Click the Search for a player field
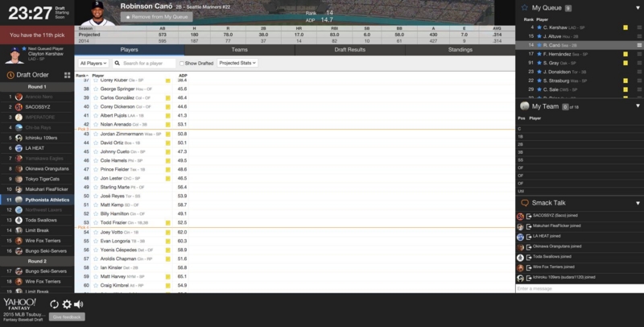The image size is (644, 327). (144, 64)
